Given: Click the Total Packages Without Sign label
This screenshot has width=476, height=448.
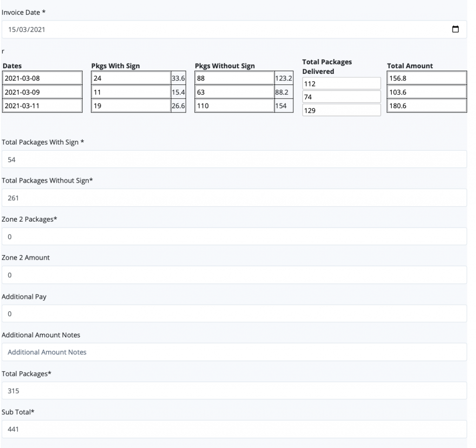Looking at the screenshot, I should [x=47, y=181].
